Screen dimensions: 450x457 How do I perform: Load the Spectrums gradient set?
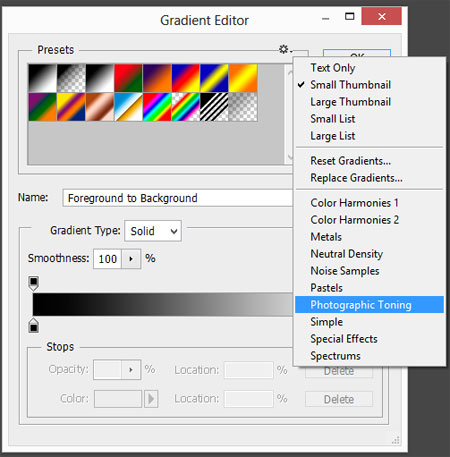[369, 356]
